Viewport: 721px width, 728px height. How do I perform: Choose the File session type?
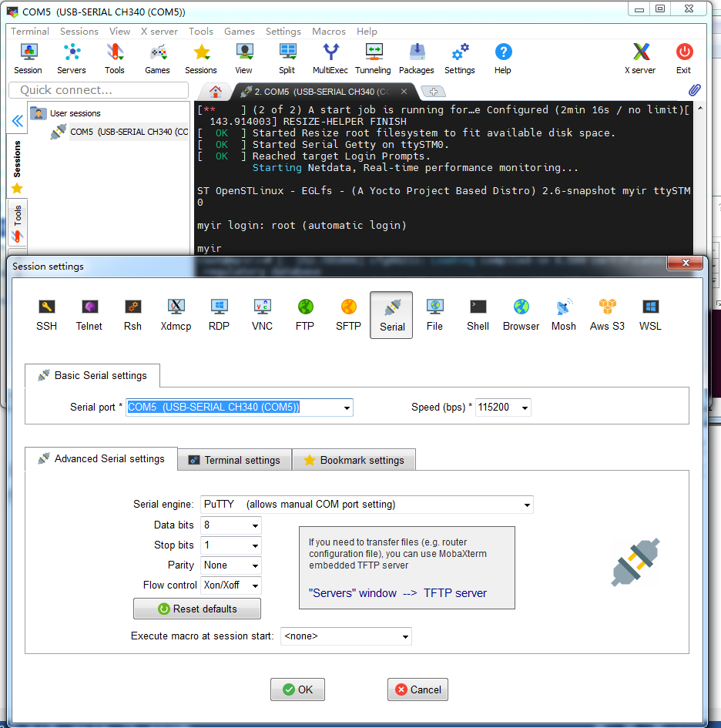click(x=435, y=315)
